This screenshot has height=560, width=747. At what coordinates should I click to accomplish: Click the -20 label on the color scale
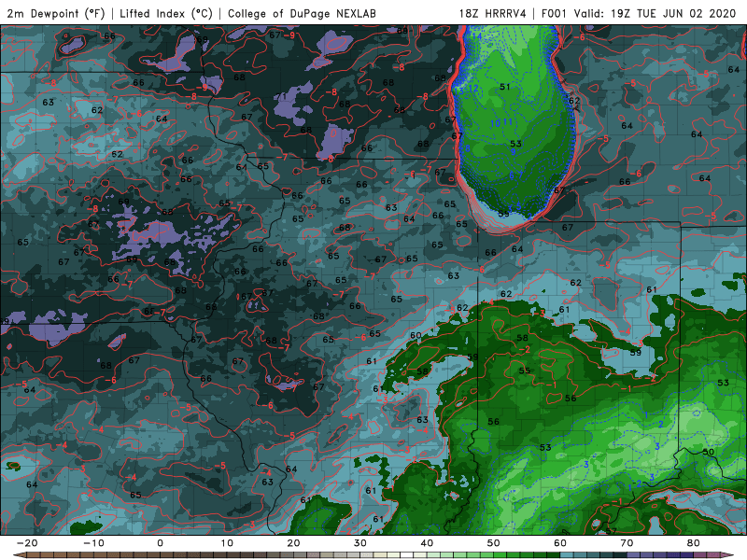(27, 543)
